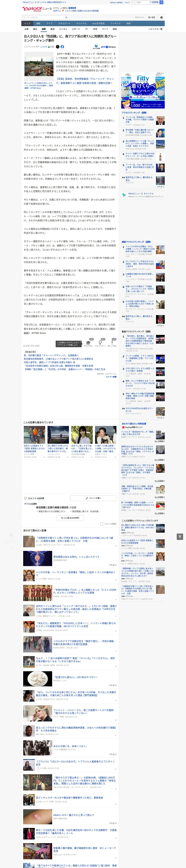Open the IT category
This screenshot has height=868, width=186.
86,29
